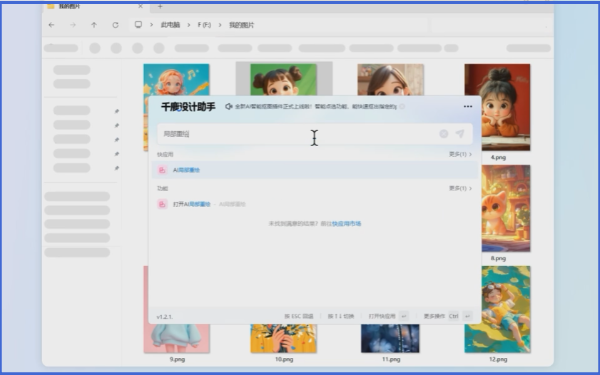Click the pink icon beside AI局部重绘

click(162, 170)
